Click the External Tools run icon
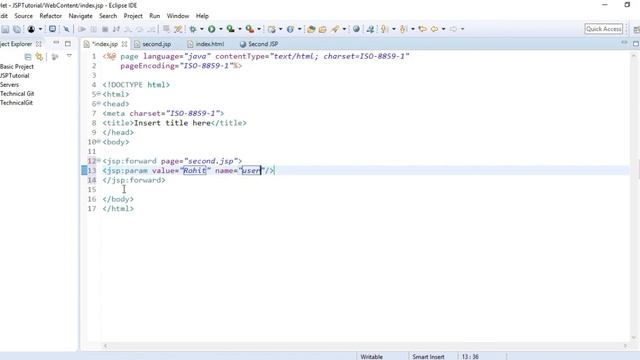 point(250,29)
